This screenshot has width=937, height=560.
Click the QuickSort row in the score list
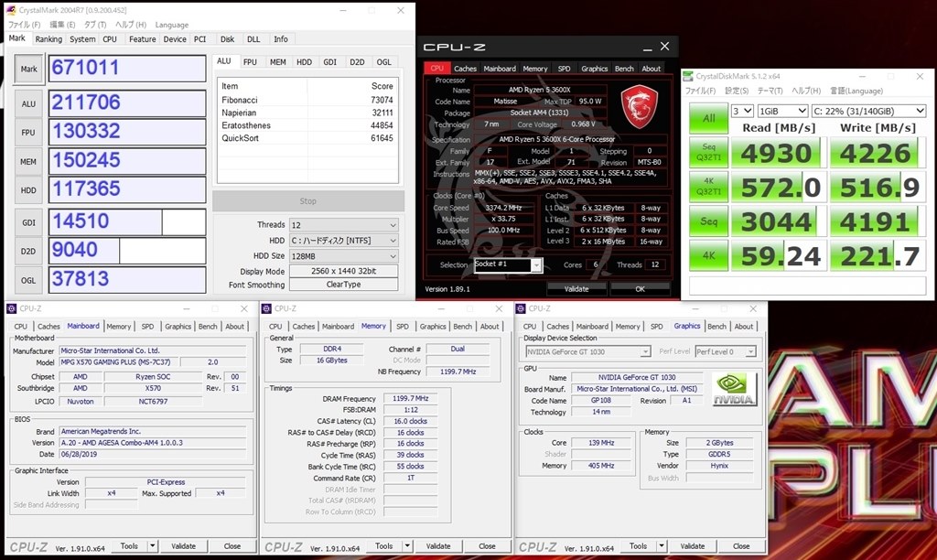pyautogui.click(x=307, y=138)
